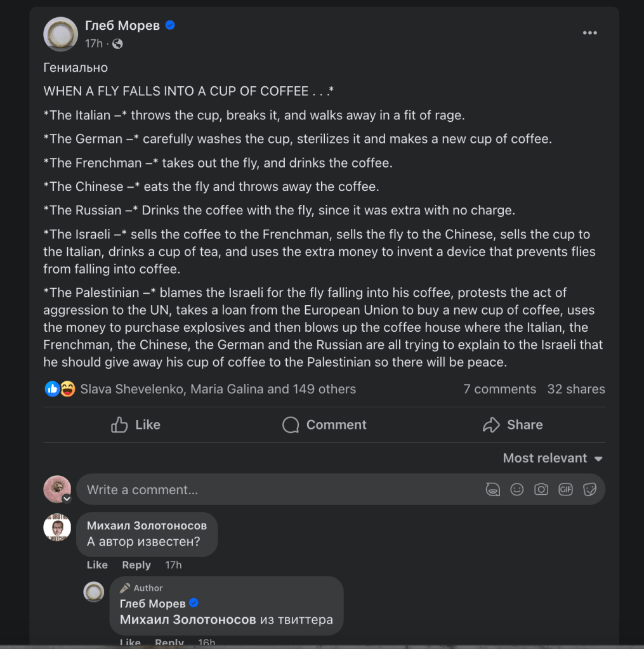
Task: View the 32 shares list
Action: pos(576,389)
